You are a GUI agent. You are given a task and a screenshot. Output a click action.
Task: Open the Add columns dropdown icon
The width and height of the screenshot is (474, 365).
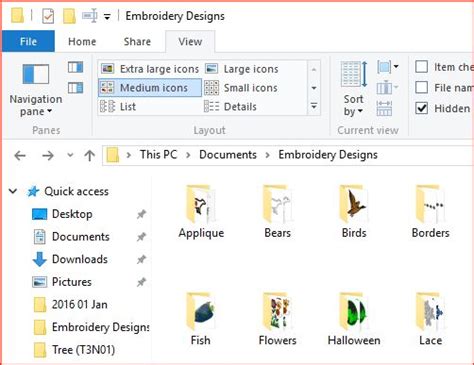pyautogui.click(x=388, y=88)
